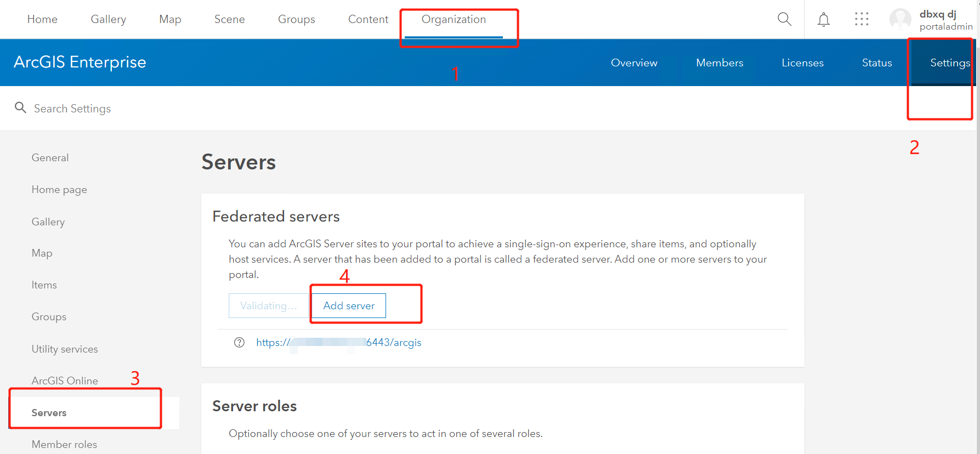Click the Add server button
980x454 pixels.
coord(349,305)
